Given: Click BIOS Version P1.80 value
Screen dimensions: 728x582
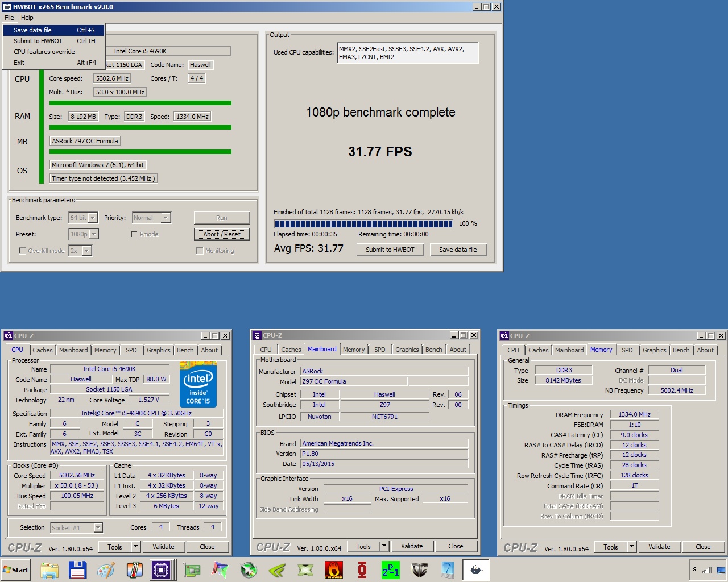Looking at the screenshot, I should (x=384, y=454).
